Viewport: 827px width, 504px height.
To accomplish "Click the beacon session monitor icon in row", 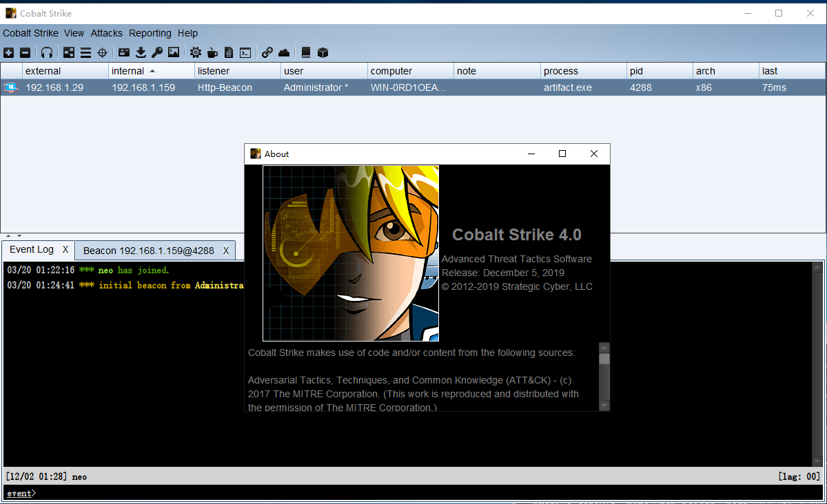I will pos(10,87).
